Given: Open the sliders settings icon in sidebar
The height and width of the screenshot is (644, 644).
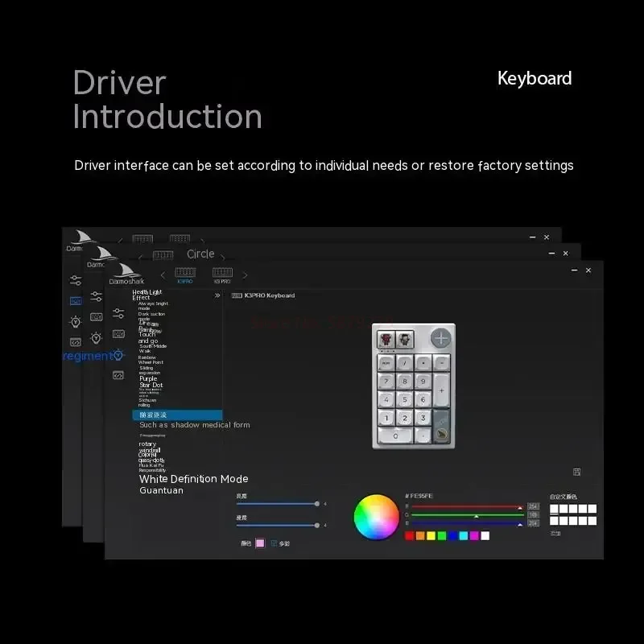Looking at the screenshot, I should (118, 313).
